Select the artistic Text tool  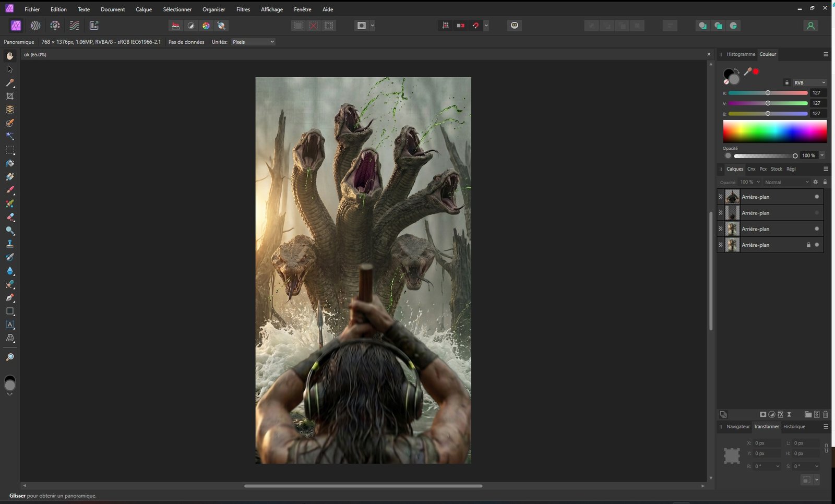[10, 325]
